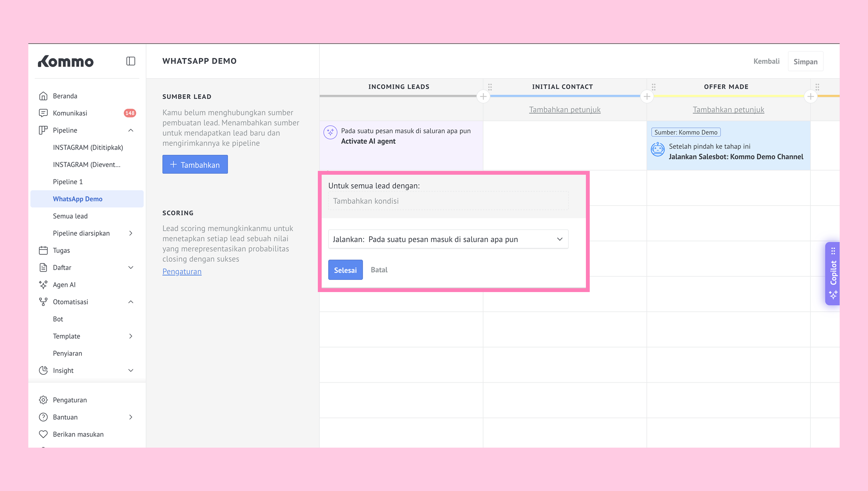Expand the Daftar section chevron
The height and width of the screenshot is (491, 868).
point(131,267)
